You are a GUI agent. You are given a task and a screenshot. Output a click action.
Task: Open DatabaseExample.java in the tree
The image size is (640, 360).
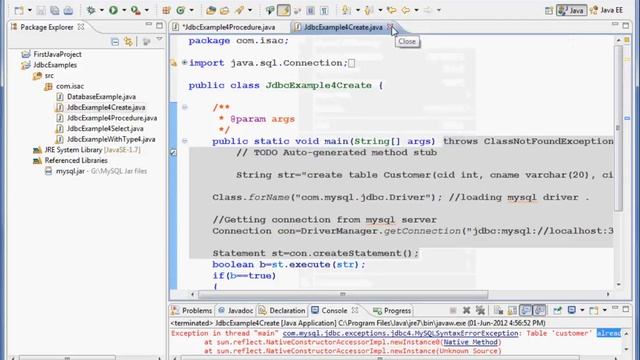(101, 97)
